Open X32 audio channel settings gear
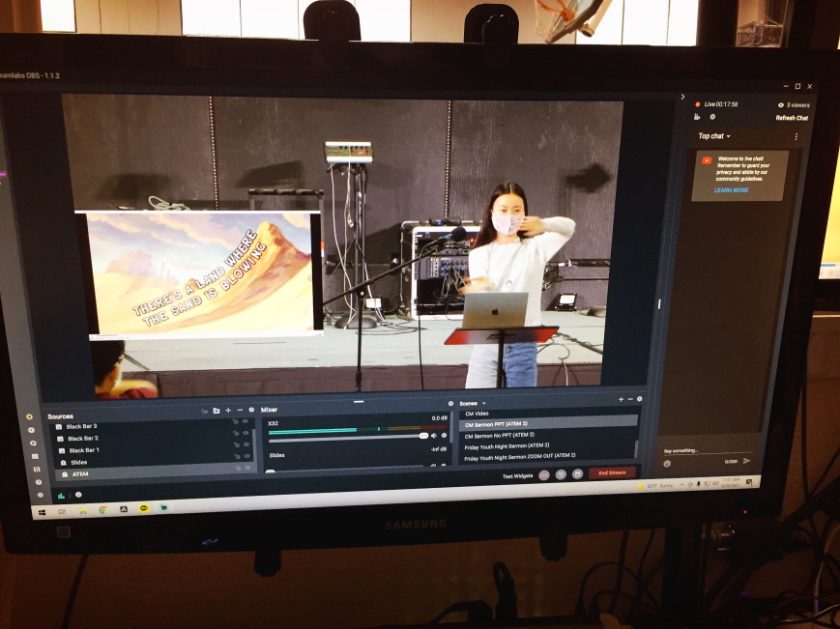Screen dimensions: 840x629 [x=444, y=436]
